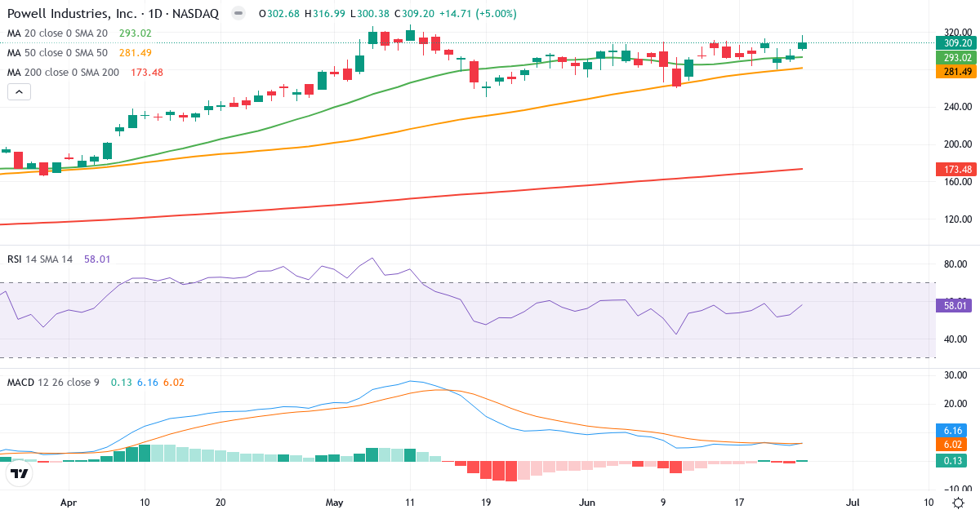This screenshot has height=514, width=980.
Task: Click the orange 281.49 MA 50 price label
Action: click(x=956, y=71)
